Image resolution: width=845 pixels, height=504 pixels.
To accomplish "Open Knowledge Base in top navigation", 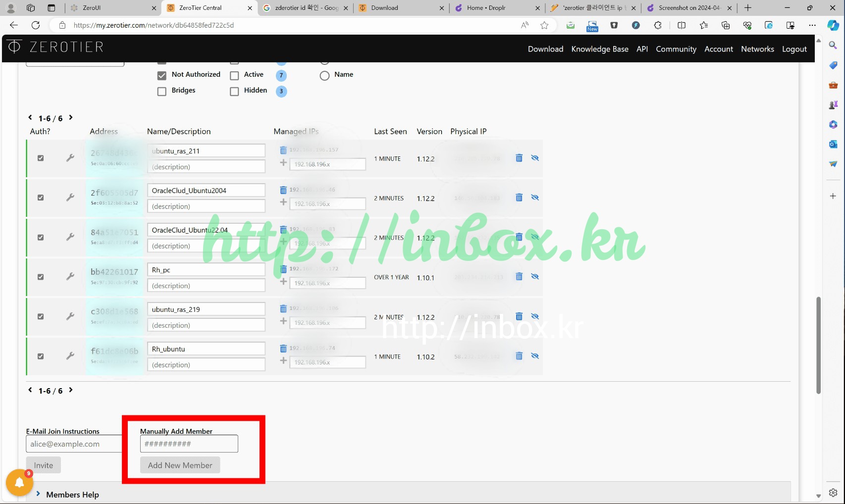I will coord(600,49).
